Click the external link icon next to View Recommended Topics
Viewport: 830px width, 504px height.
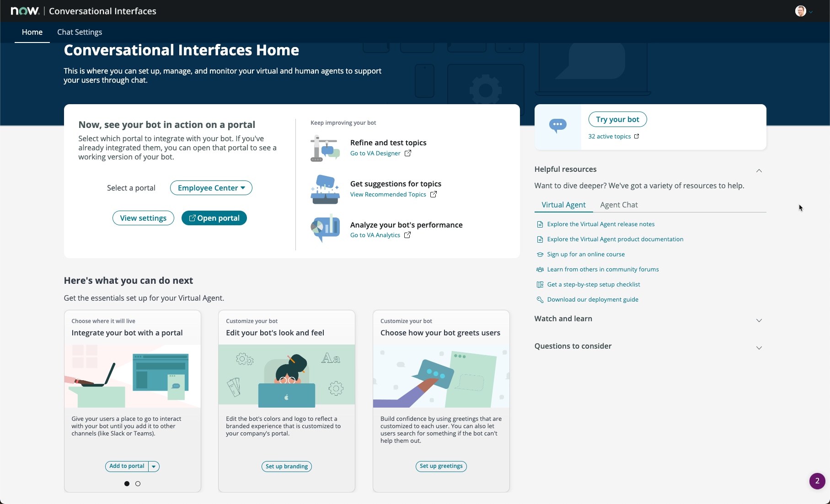point(434,194)
